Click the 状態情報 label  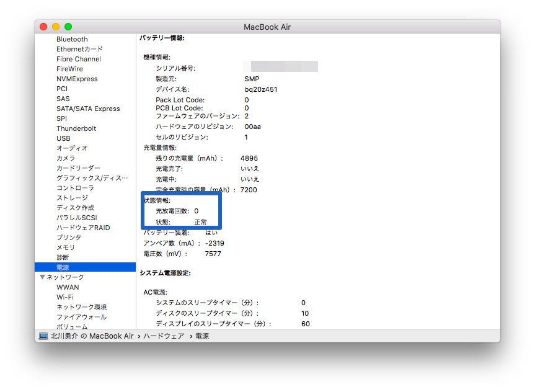coord(157,200)
